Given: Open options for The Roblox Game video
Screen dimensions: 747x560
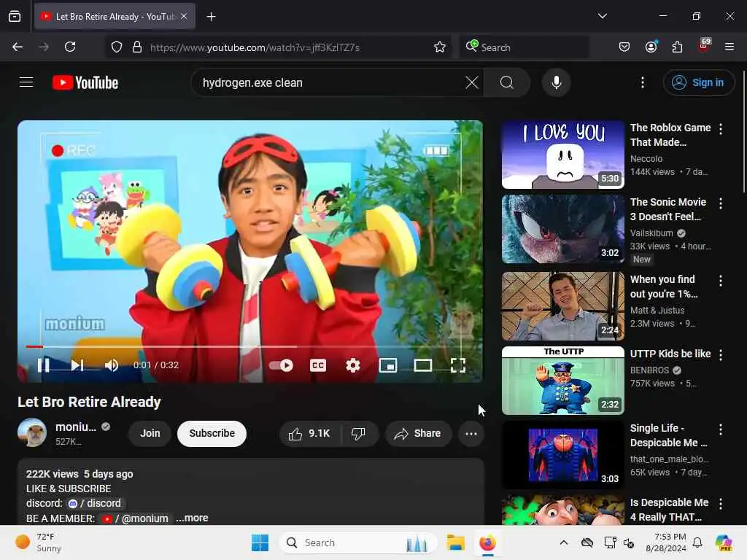Looking at the screenshot, I should click(720, 128).
